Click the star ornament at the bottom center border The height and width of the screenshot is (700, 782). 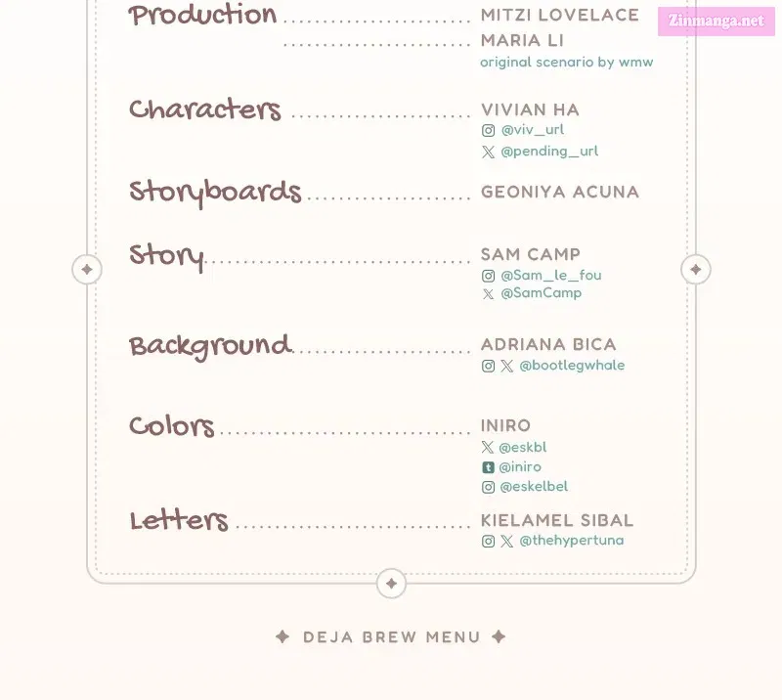pos(392,584)
